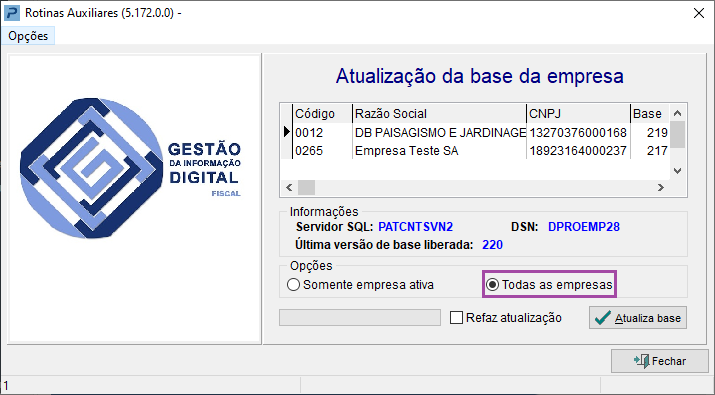Click the Rotinas Auxiliares app icon in title bar
Screen dimensions: 715x395
coord(12,13)
